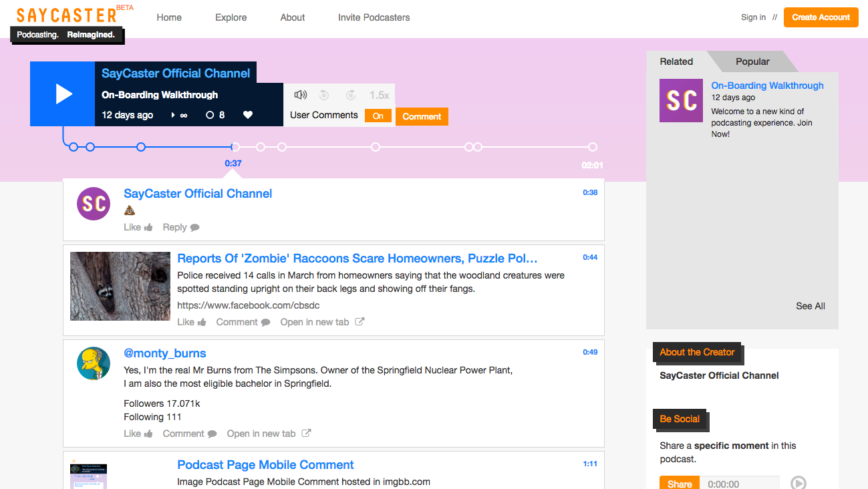Image resolution: width=868 pixels, height=489 pixels.
Task: Mute audio with the speaker icon
Action: tap(301, 95)
